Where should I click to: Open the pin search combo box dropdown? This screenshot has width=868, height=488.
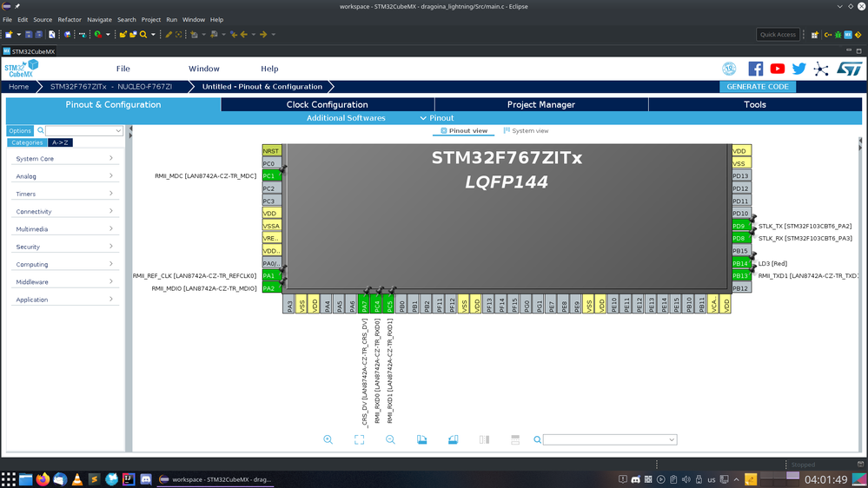click(x=672, y=440)
